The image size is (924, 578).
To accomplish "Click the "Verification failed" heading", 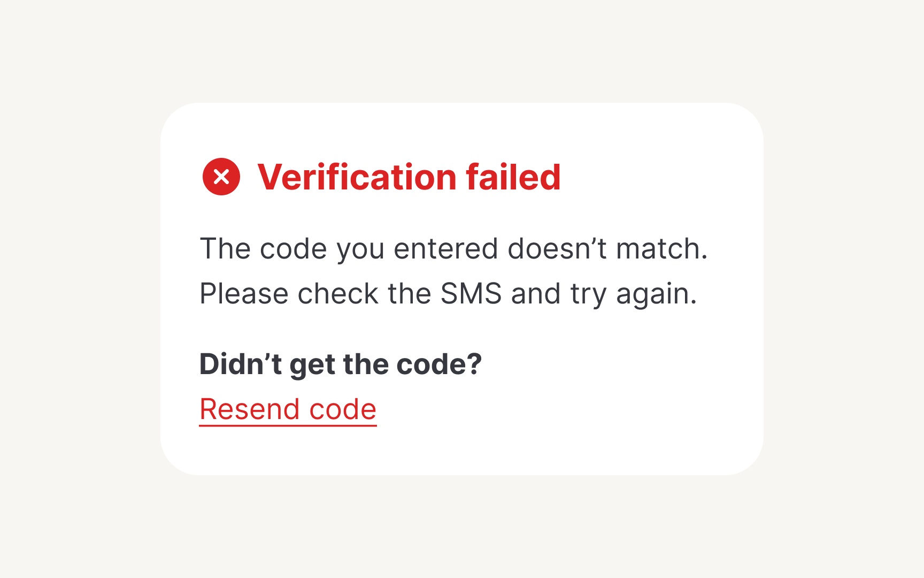I will (x=409, y=177).
